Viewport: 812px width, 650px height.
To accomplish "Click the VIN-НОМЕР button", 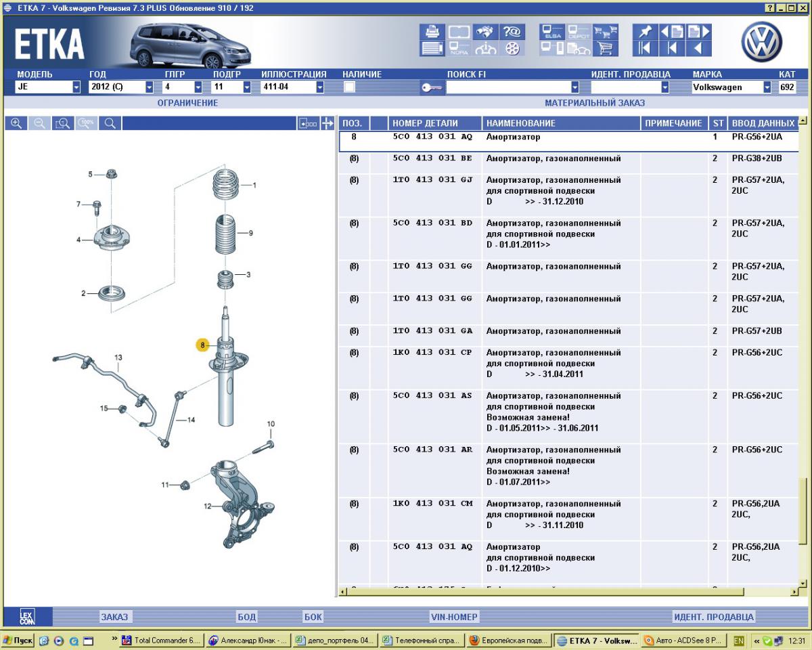I will pos(454,617).
